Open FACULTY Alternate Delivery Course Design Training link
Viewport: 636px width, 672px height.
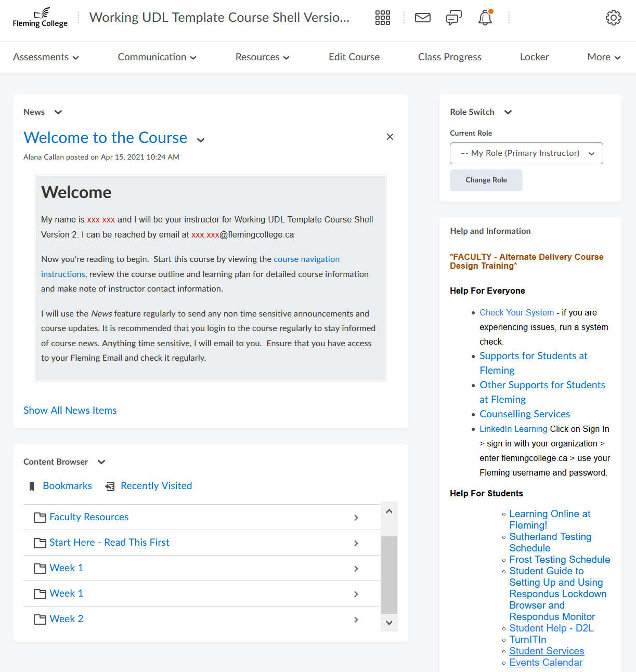(x=527, y=261)
